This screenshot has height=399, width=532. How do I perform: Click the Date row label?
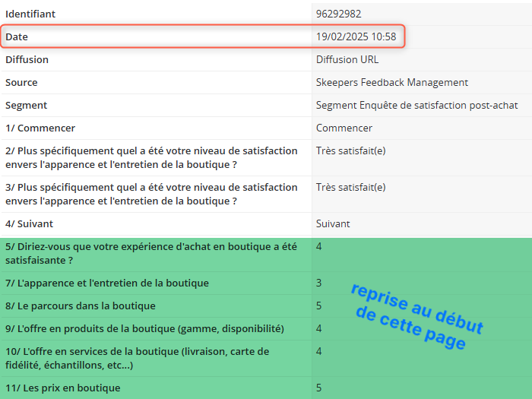click(x=17, y=36)
